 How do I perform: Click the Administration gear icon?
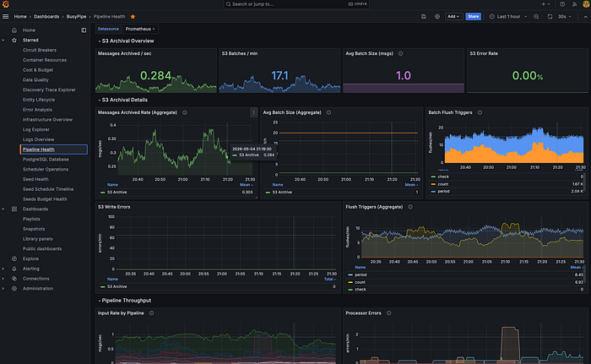click(x=14, y=289)
